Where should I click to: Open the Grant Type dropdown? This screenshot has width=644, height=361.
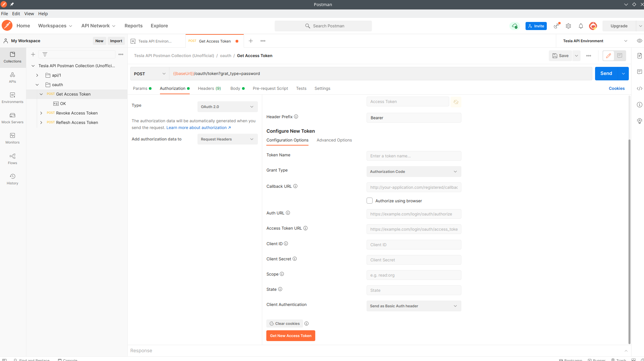tap(414, 172)
